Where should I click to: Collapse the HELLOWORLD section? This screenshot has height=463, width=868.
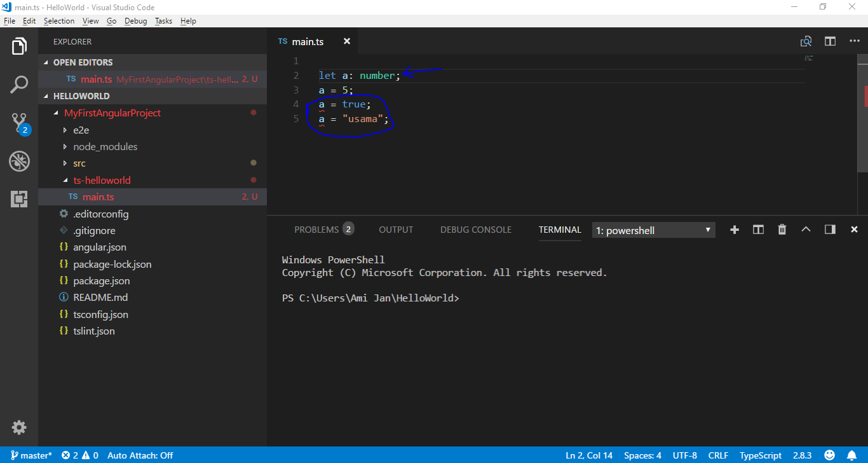[153, 96]
